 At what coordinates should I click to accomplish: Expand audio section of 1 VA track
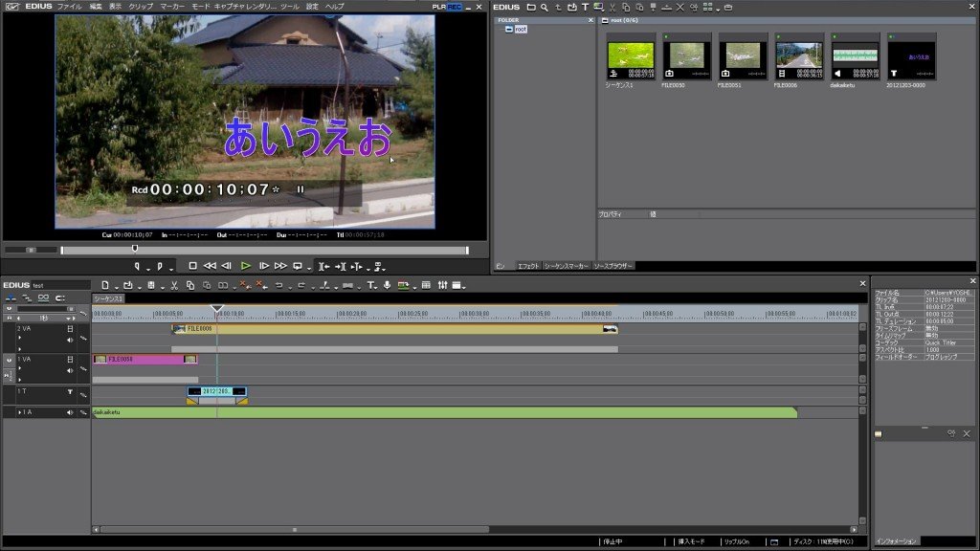(x=19, y=368)
